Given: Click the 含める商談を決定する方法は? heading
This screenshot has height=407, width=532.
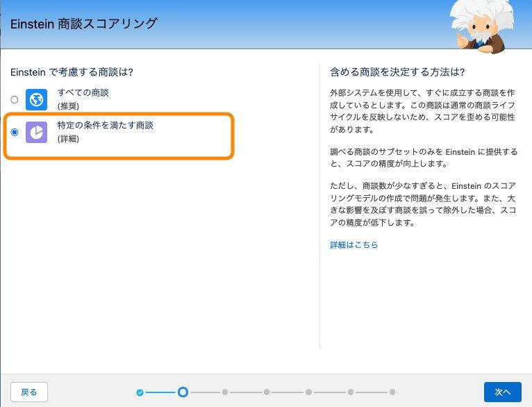Looking at the screenshot, I should pos(397,72).
